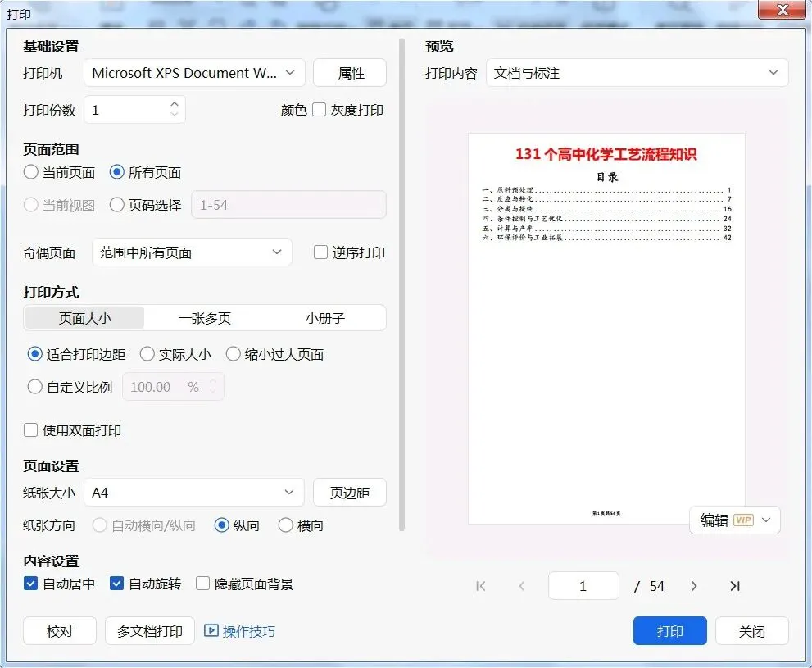Open the 打印内容 dropdown
This screenshot has width=812, height=668.
click(x=637, y=72)
